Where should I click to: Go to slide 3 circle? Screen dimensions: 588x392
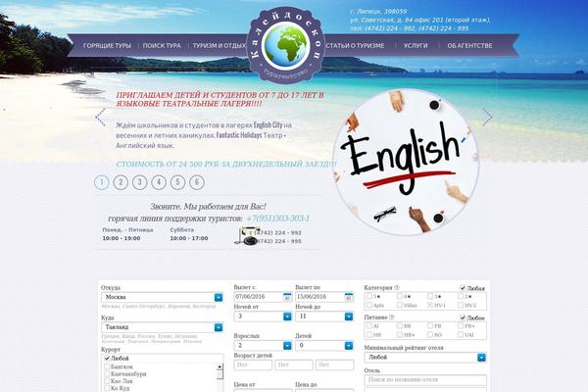point(140,182)
